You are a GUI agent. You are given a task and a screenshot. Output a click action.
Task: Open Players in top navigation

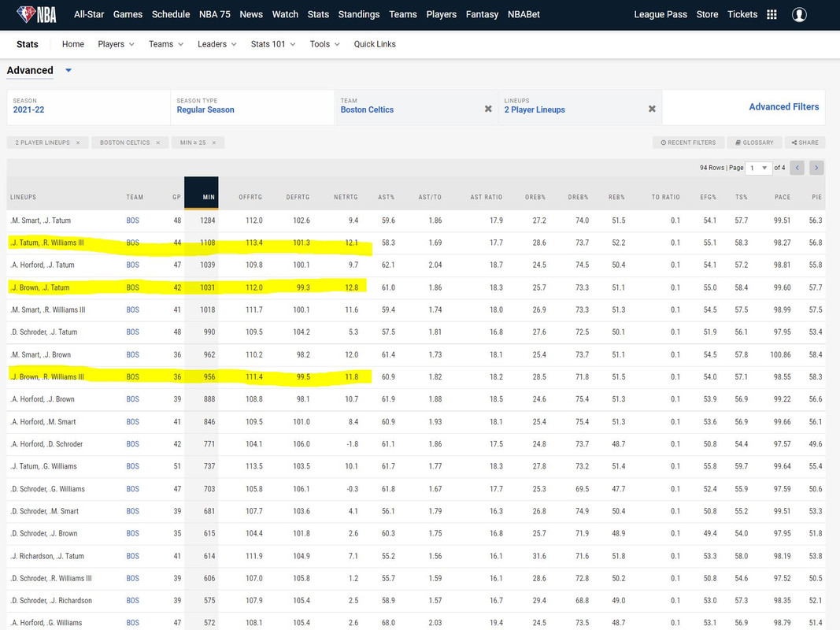[442, 14]
